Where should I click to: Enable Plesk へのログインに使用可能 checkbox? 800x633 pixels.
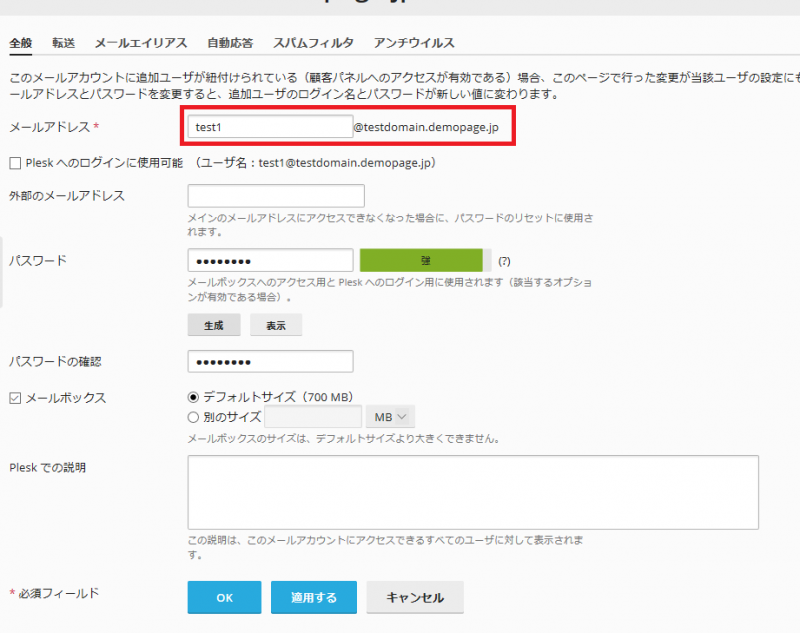[x=15, y=163]
